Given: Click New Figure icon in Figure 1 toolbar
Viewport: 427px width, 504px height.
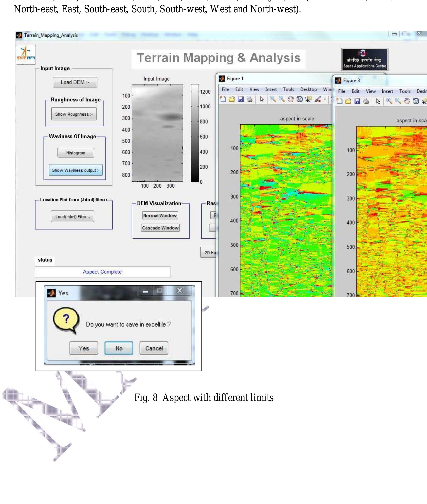Looking at the screenshot, I should click(x=223, y=99).
